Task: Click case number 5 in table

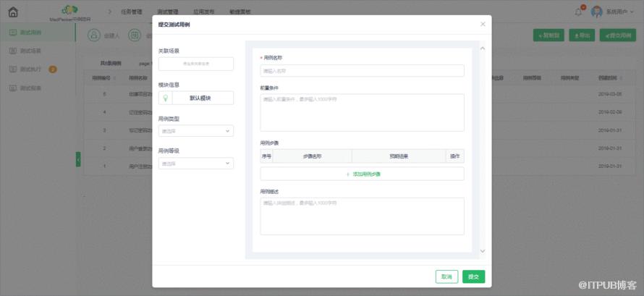Action: coord(105,93)
